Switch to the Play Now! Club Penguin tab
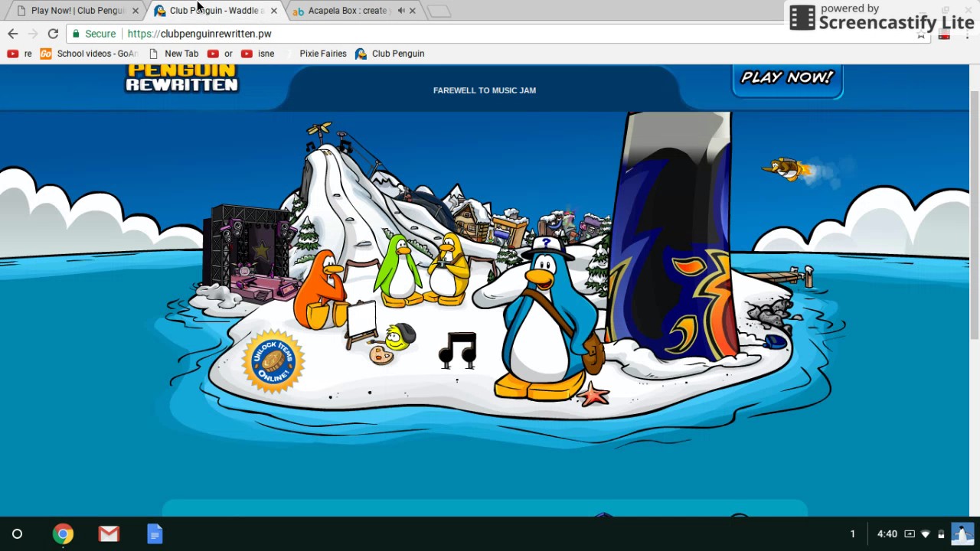This screenshot has height=551, width=980. tap(77, 11)
